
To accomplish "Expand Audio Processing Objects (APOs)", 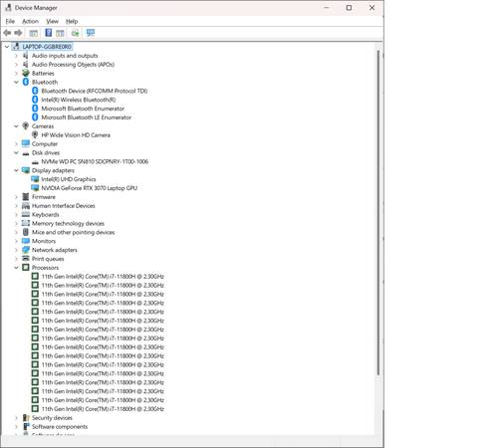I will click(16, 65).
